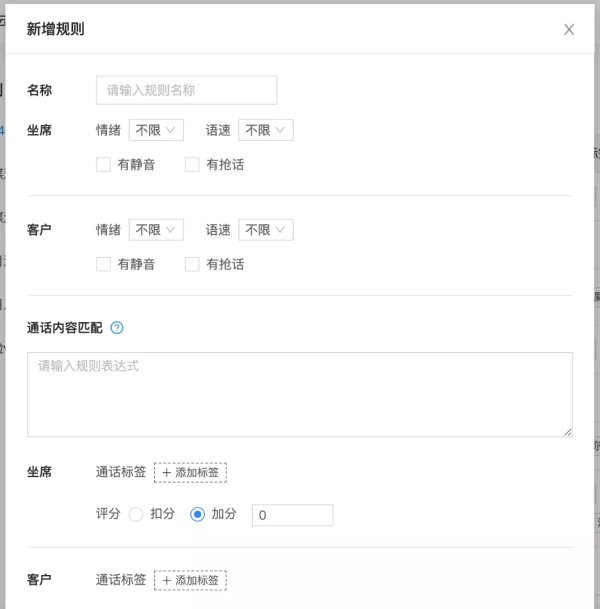Viewport: 600px width, 609px height.
Task: Enable 有抢话 checkbox for 坐席
Action: (x=192, y=165)
